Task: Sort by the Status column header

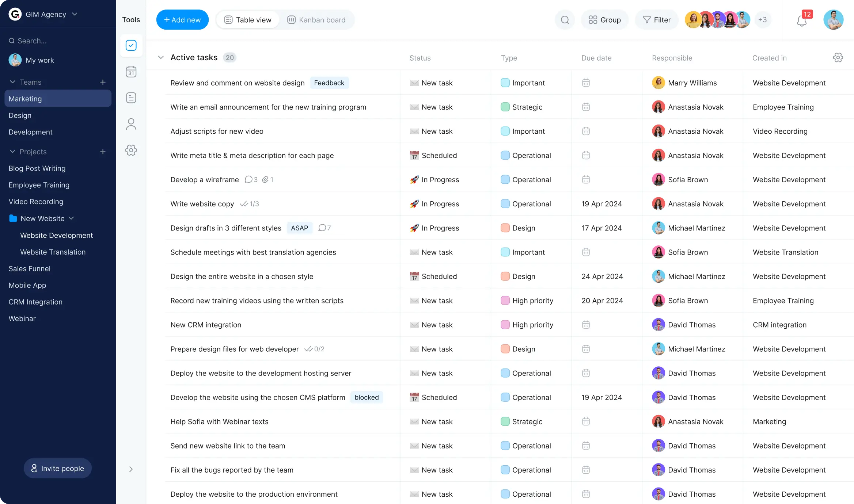Action: pos(420,58)
